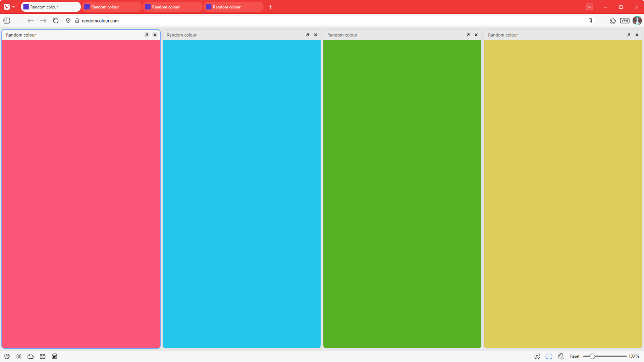
Task: Click Reset to restore default zoom
Action: click(x=575, y=356)
